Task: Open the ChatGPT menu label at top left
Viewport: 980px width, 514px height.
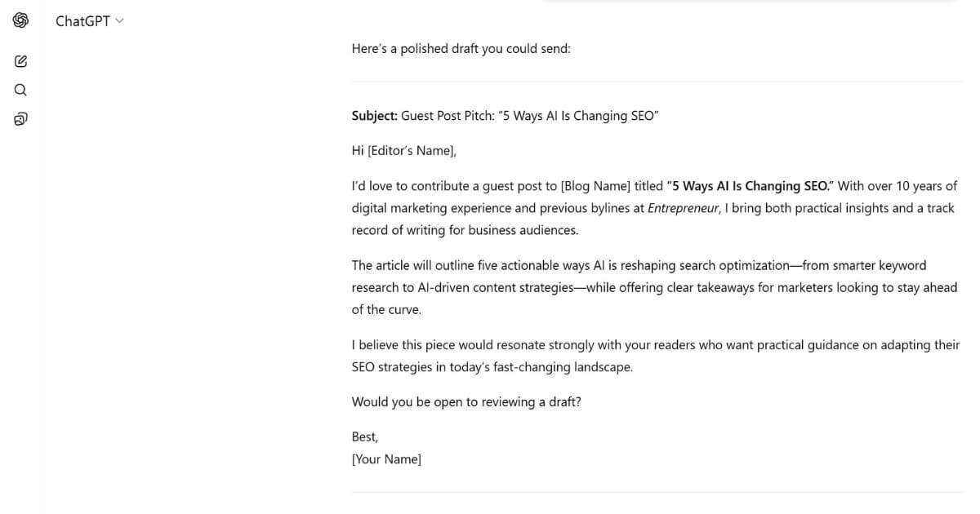Action: point(82,20)
